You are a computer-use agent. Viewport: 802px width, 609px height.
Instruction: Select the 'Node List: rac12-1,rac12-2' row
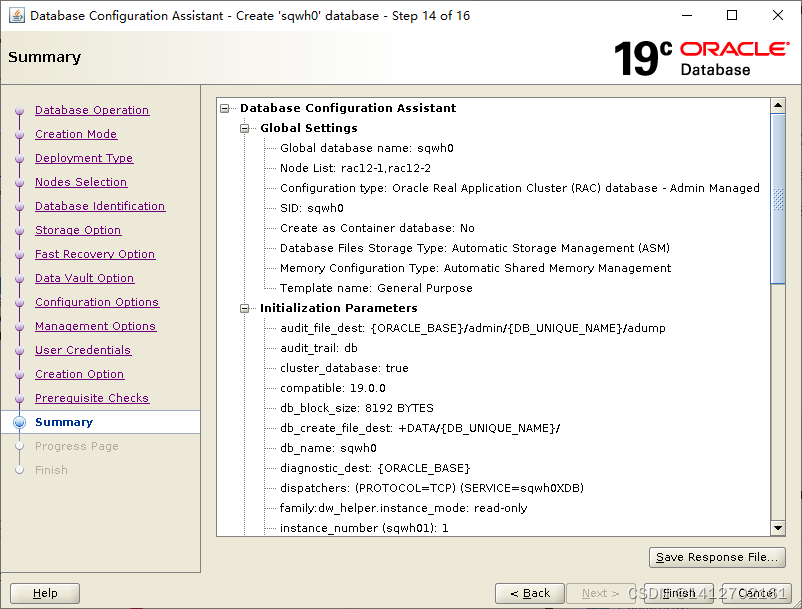tap(355, 168)
